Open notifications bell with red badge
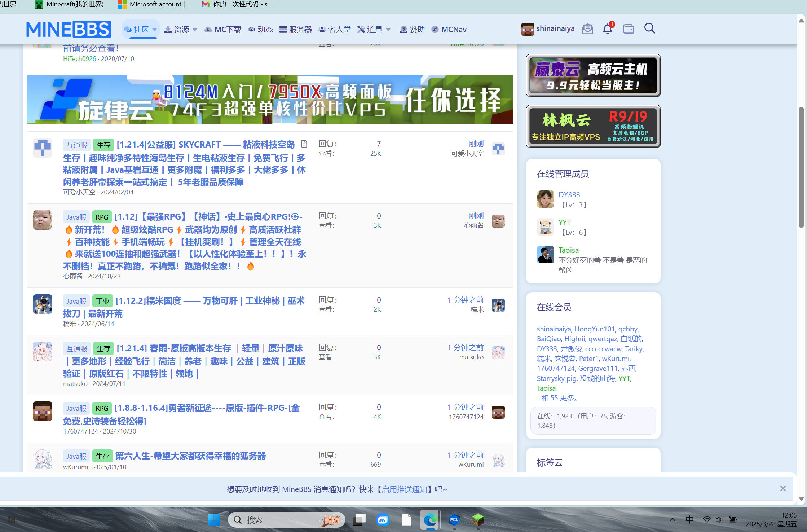 [608, 28]
